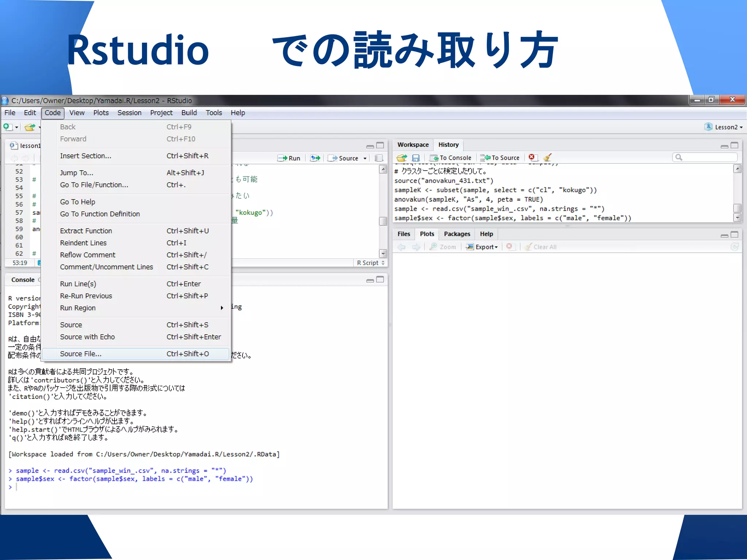Open the File menu

[x=10, y=113]
